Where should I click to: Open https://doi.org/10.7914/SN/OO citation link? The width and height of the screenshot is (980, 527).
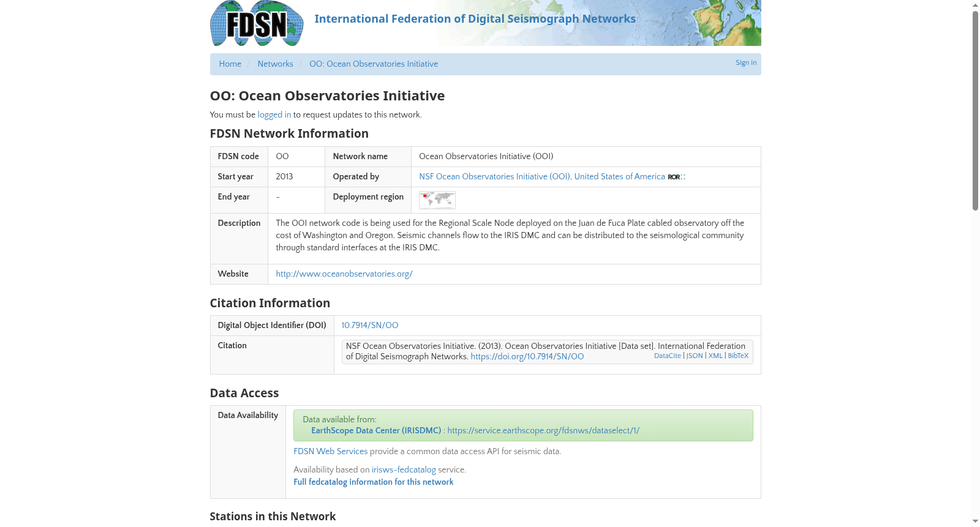(527, 356)
